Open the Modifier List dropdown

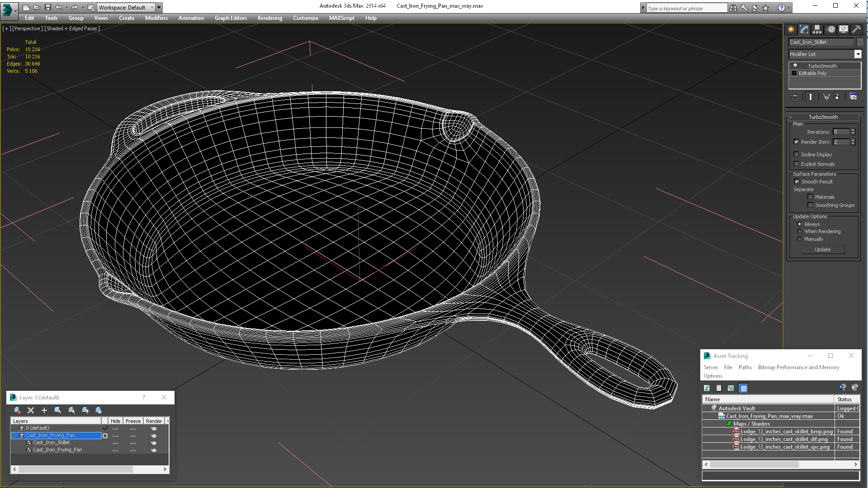[858, 54]
